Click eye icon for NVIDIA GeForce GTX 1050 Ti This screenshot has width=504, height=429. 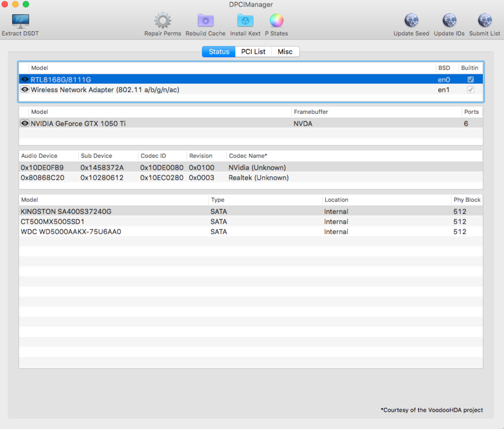point(25,123)
